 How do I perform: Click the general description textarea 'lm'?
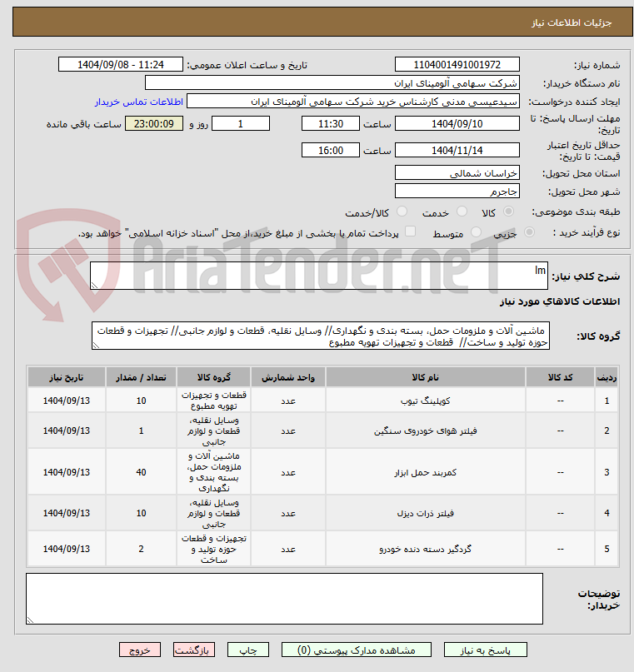pyautogui.click(x=319, y=276)
